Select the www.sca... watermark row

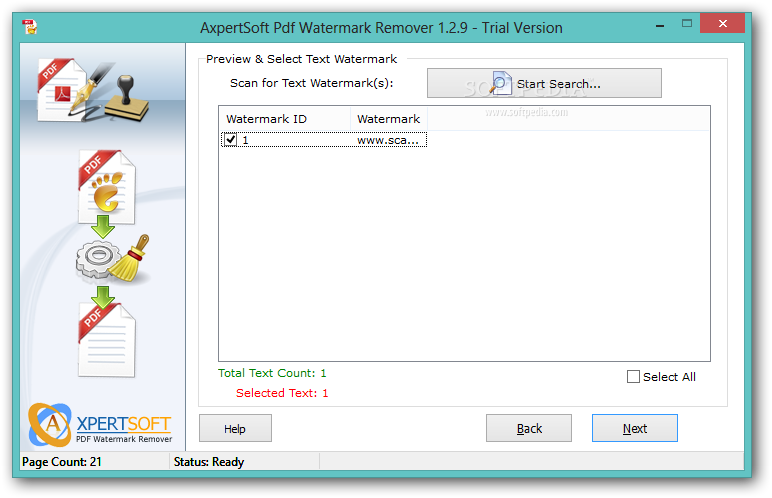pyautogui.click(x=324, y=140)
